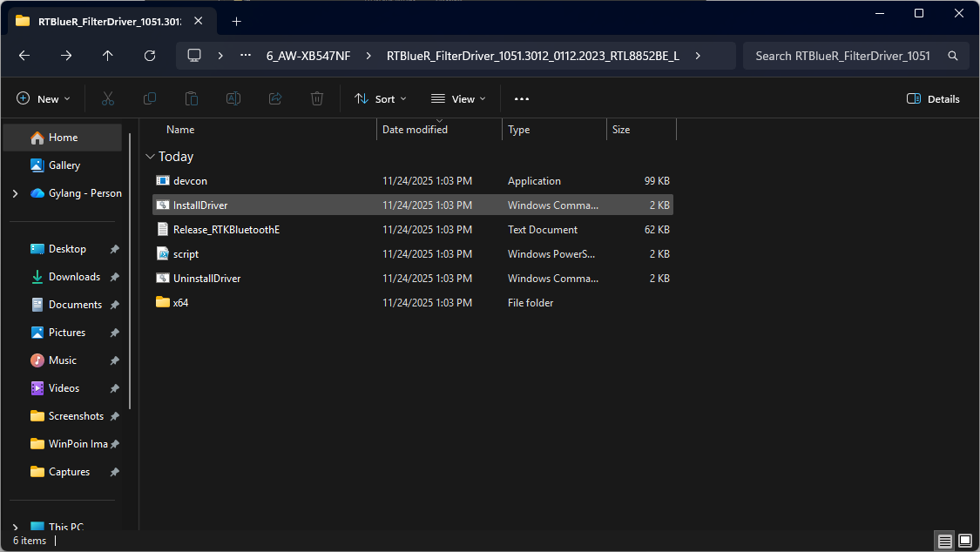Click the Rename icon in toolbar
The width and height of the screenshot is (980, 552).
[x=233, y=98]
